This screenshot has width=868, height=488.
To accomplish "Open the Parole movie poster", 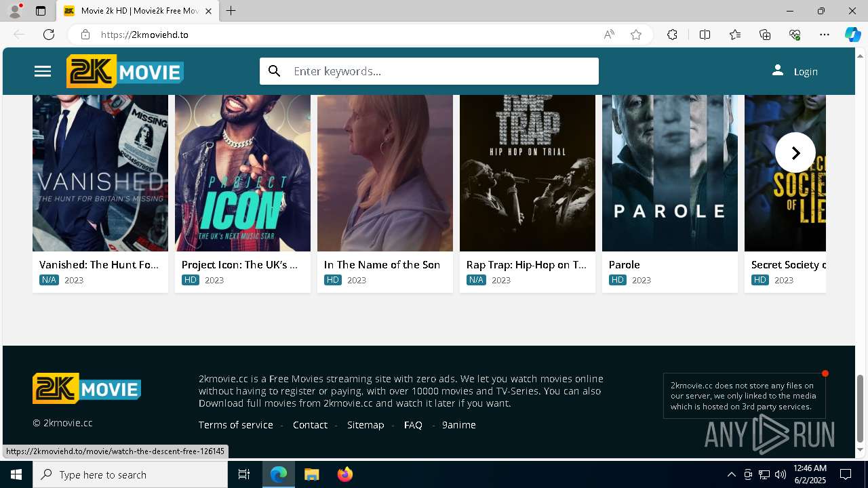I will pos(670,173).
